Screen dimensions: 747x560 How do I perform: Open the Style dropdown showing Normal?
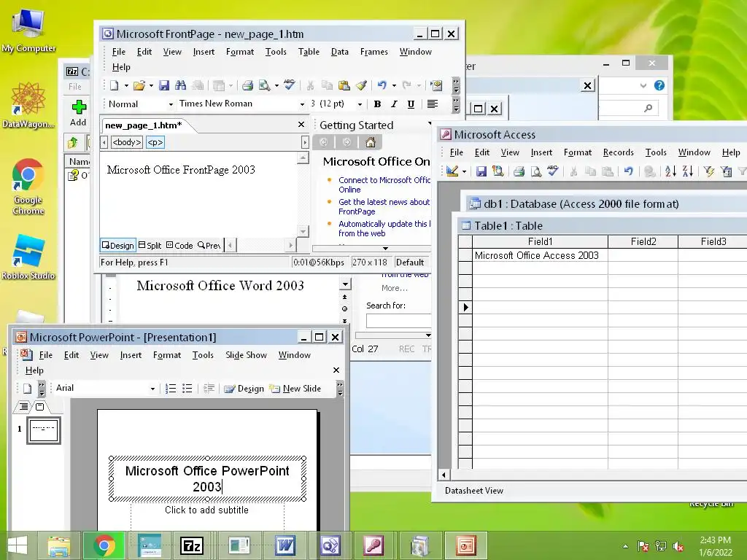pyautogui.click(x=171, y=104)
